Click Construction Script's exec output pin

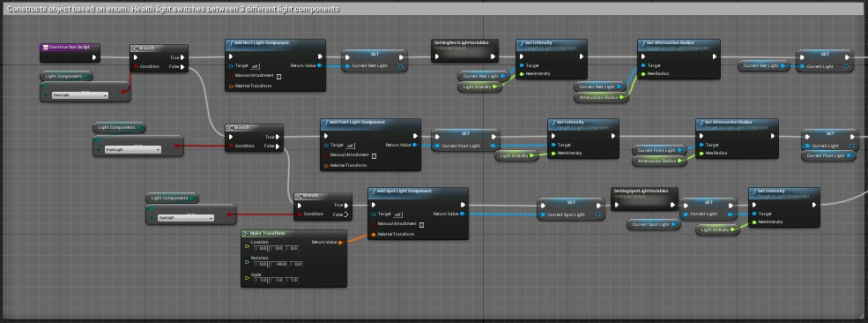[x=94, y=57]
